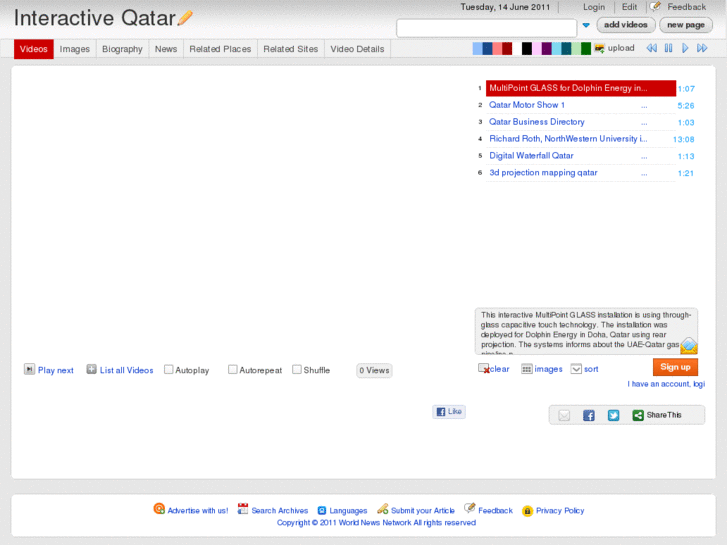Screen dimensions: 727x545
Task: Play Richard Roth NorthWestern University video
Action: tap(568, 139)
